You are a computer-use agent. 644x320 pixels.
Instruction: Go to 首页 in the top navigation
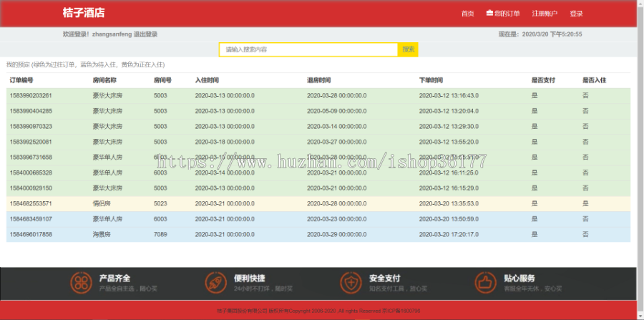coord(467,14)
